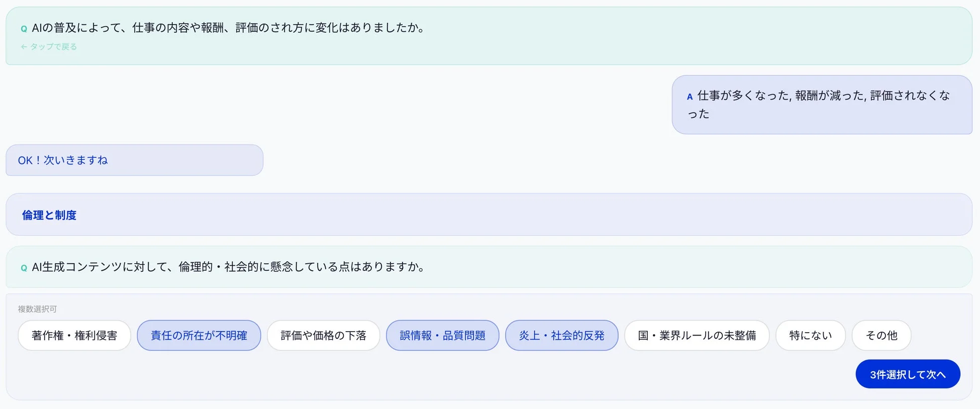Choose the 特にない answer chip
This screenshot has width=980, height=409.
(x=810, y=335)
